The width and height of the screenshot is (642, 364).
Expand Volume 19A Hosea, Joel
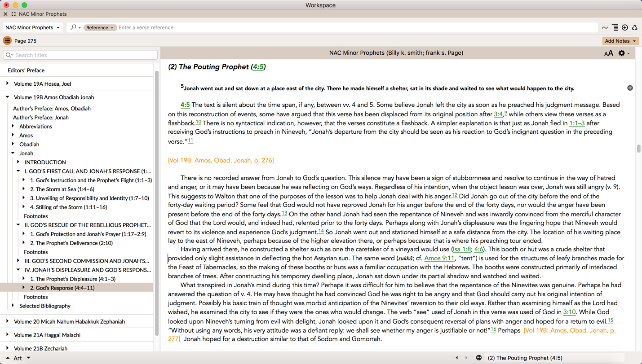coord(7,83)
